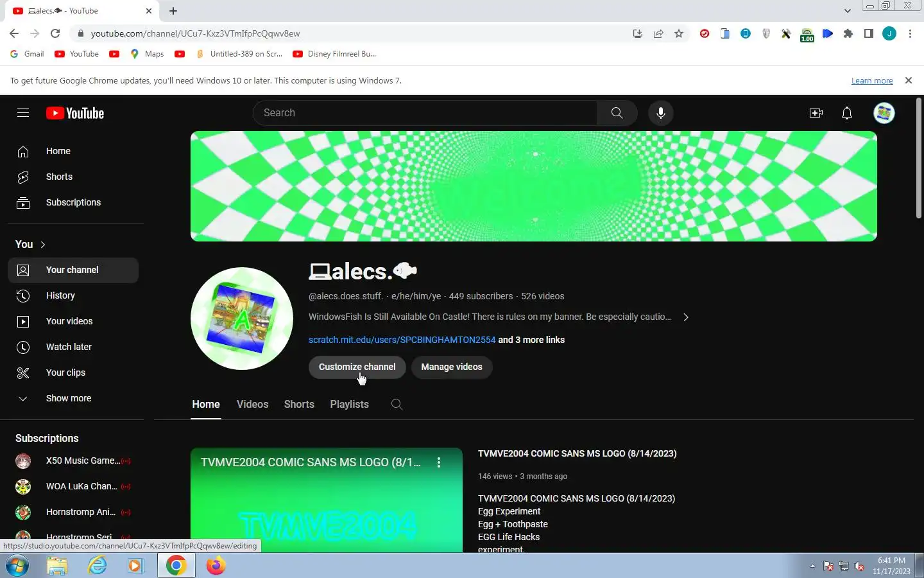Dismiss the Chrome update info bar
The image size is (924, 578).
909,80
